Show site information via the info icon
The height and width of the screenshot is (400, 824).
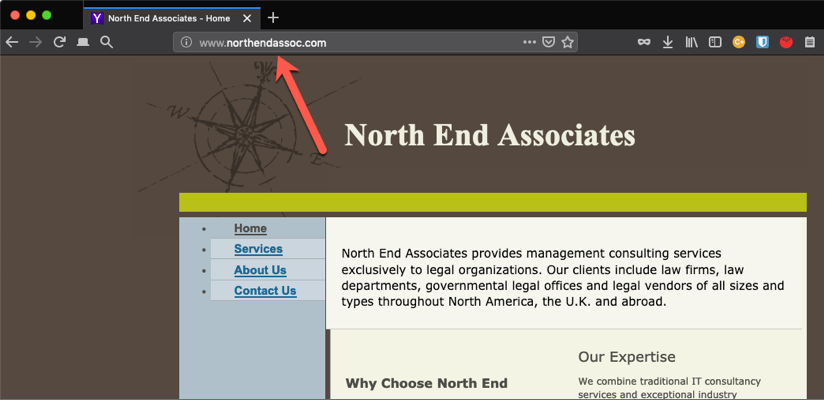186,43
